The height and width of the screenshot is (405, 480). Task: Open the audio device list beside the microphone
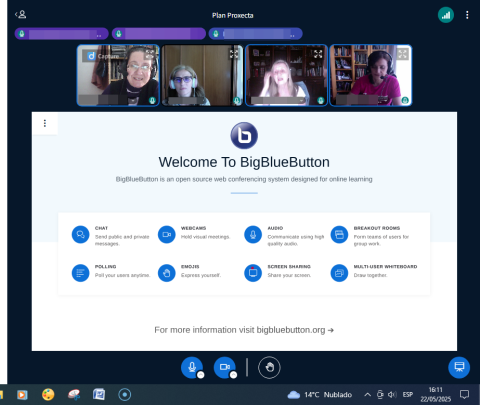tap(200, 375)
